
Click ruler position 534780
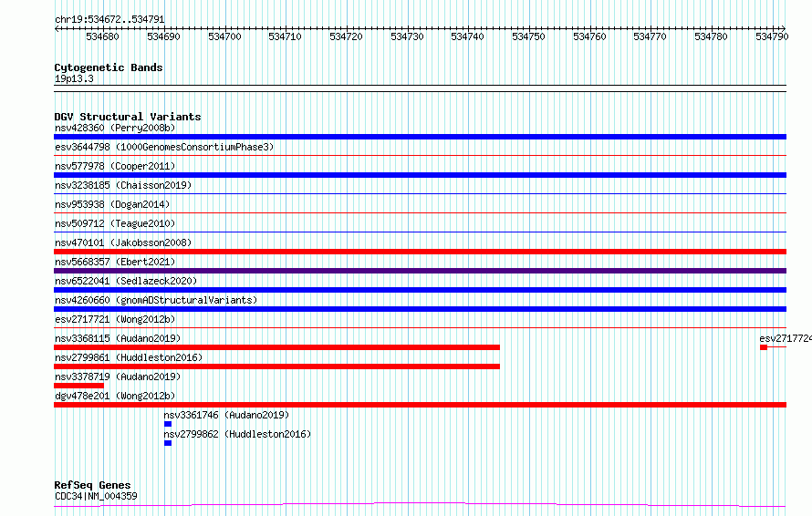point(711,36)
